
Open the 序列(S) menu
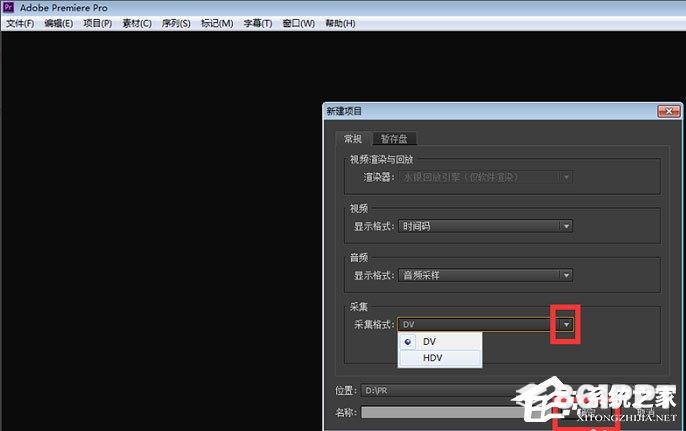(x=176, y=23)
